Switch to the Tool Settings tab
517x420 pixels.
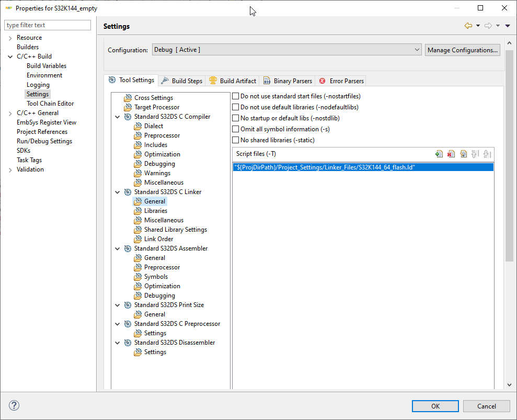[x=131, y=80]
